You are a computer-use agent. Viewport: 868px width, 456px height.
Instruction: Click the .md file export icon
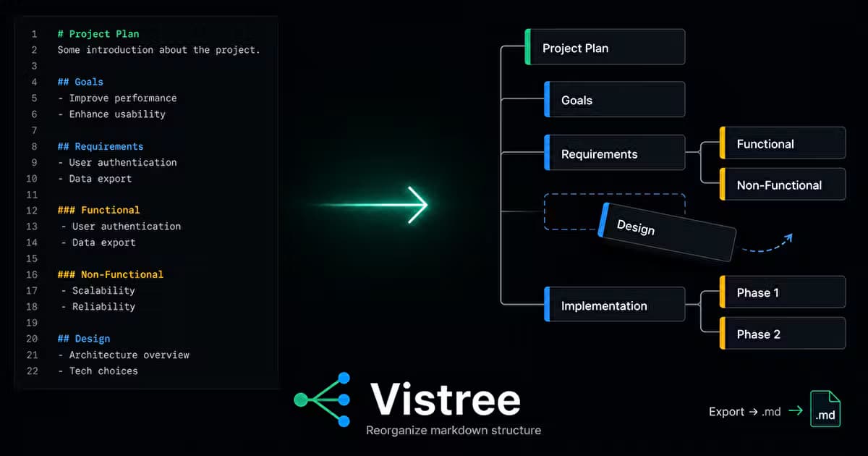click(825, 409)
